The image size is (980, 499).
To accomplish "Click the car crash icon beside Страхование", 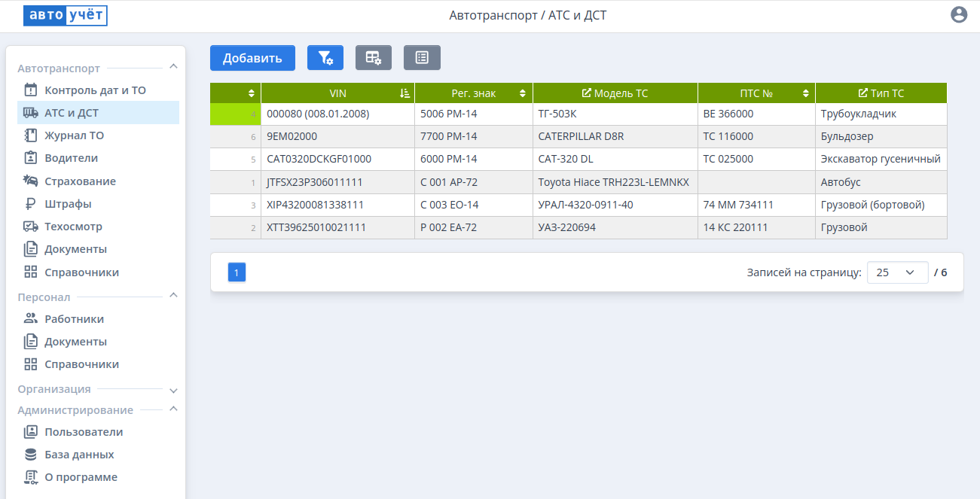I will pos(31,181).
